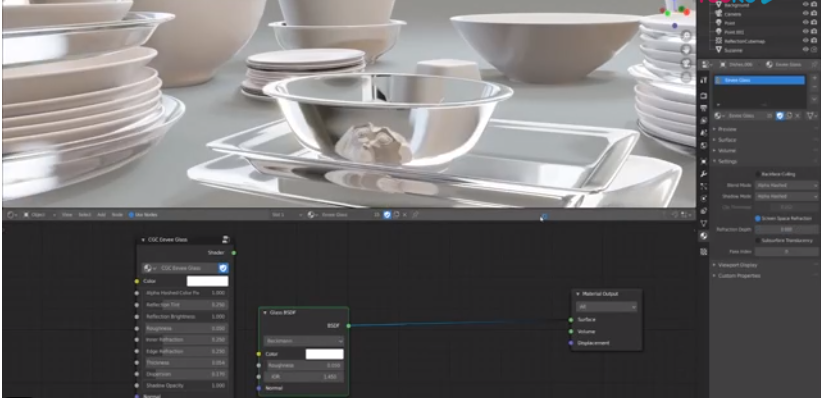This screenshot has width=821, height=398.
Task: Select the Eevee Glass material slot
Action: pyautogui.click(x=760, y=80)
